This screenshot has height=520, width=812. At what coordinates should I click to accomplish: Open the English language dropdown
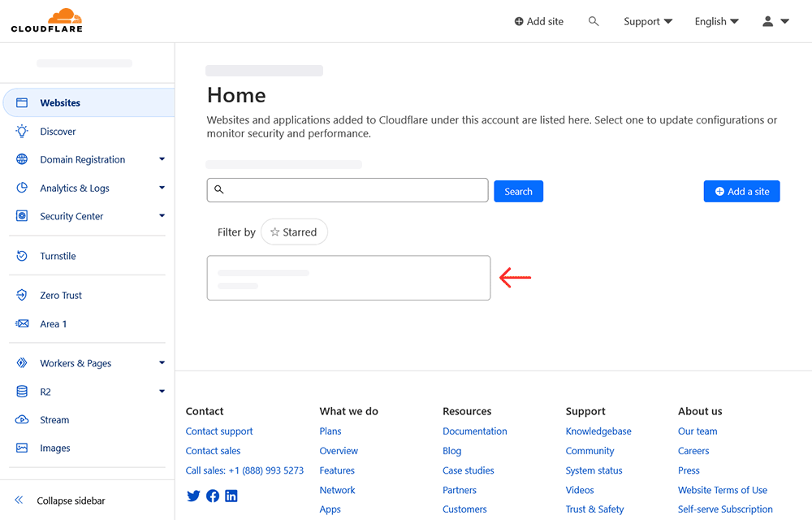[x=717, y=21]
